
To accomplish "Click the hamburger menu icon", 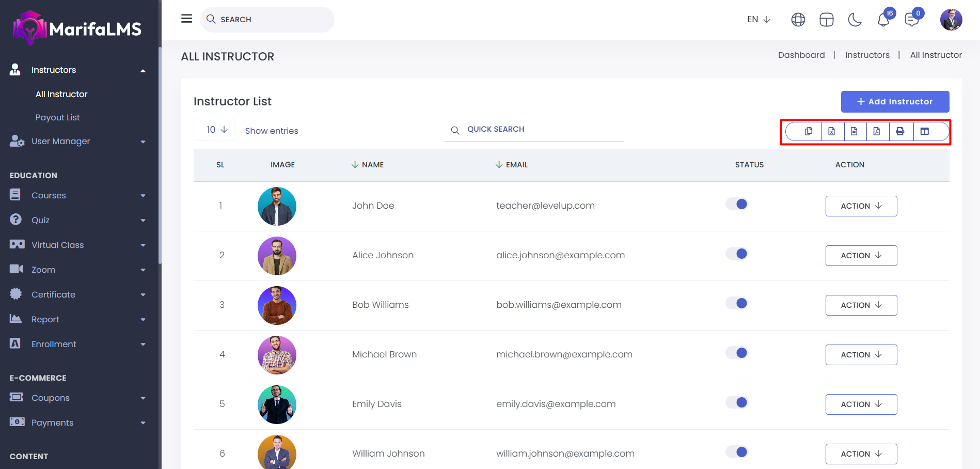I will (x=186, y=19).
